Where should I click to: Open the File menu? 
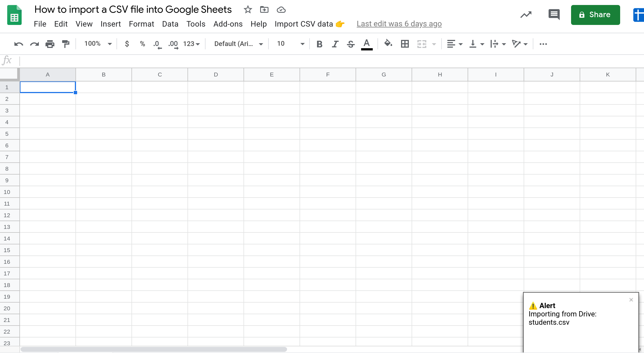pos(40,24)
